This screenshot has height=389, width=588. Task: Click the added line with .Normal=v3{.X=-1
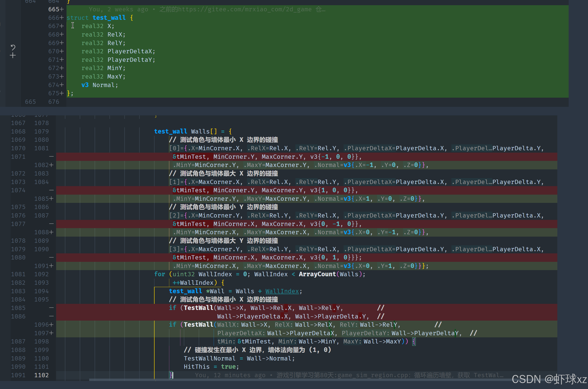tap(301, 165)
